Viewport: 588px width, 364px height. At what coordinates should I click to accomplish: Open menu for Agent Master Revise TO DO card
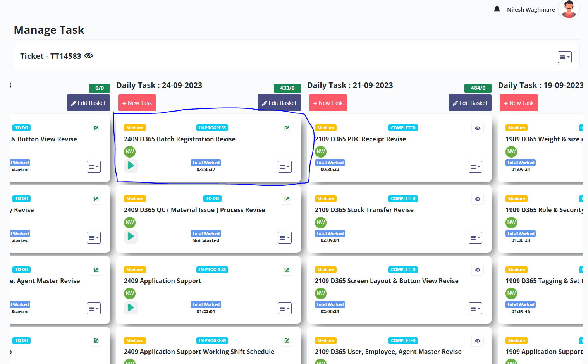[94, 309]
